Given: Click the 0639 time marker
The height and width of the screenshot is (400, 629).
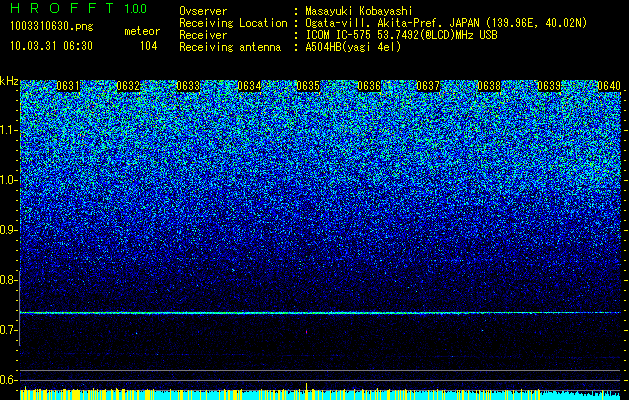Looking at the screenshot, I should click(549, 86).
